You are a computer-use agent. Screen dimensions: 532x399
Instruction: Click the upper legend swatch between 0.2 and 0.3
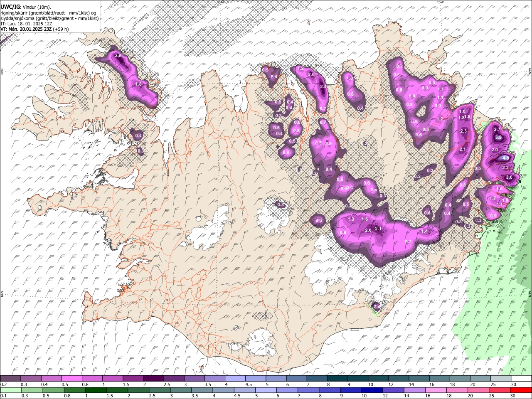click(10, 378)
